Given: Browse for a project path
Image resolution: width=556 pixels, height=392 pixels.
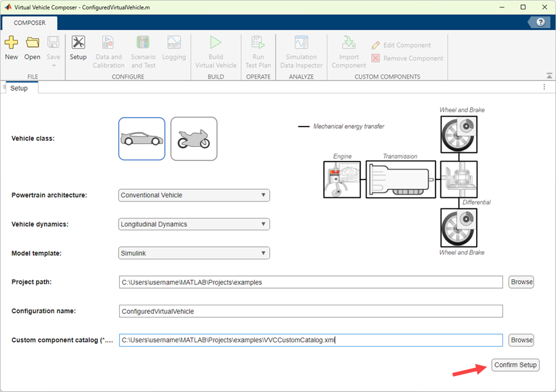Looking at the screenshot, I should coord(521,282).
